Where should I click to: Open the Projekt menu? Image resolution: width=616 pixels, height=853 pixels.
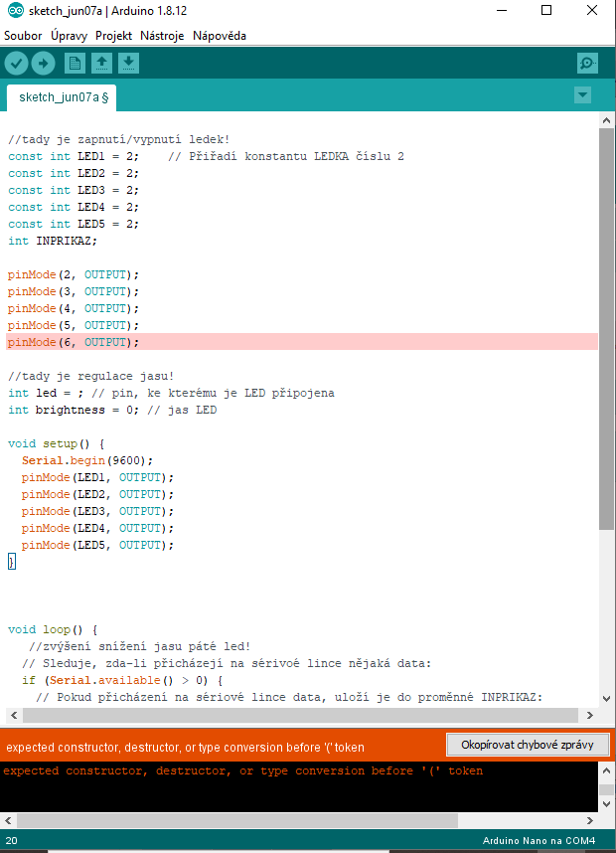[114, 36]
